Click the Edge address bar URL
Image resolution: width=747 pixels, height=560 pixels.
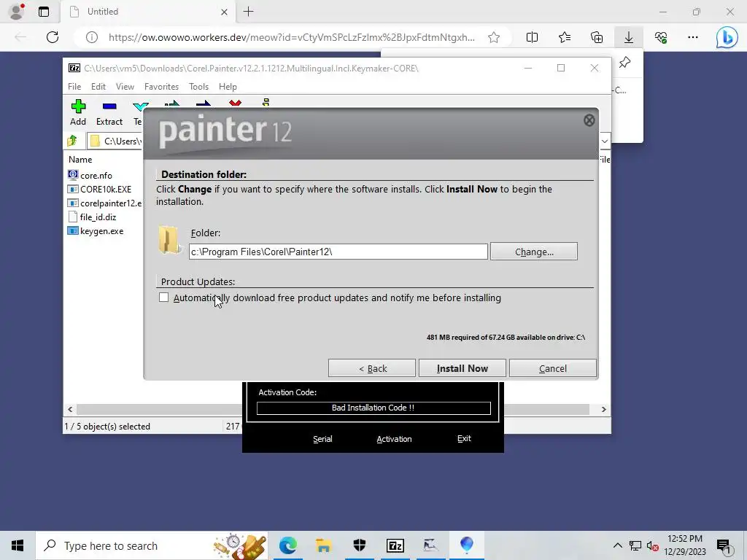[x=291, y=37]
